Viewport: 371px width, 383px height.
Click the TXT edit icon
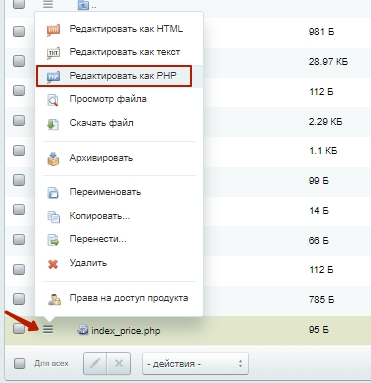pos(53,53)
